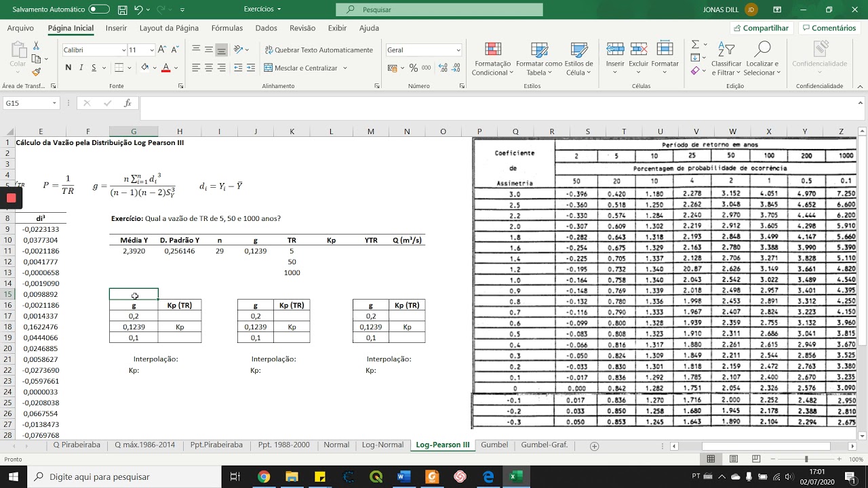Expand the borders dropdown arrow
The width and height of the screenshot is (868, 488).
coord(130,68)
